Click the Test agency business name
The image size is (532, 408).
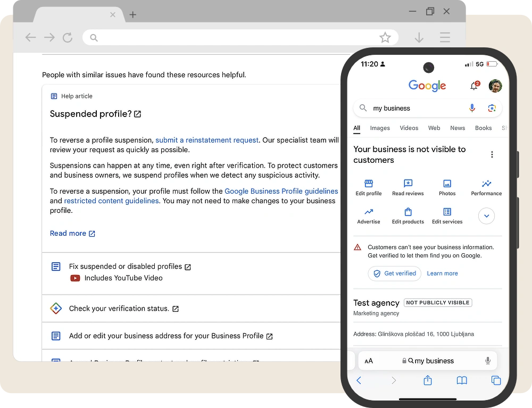(376, 303)
